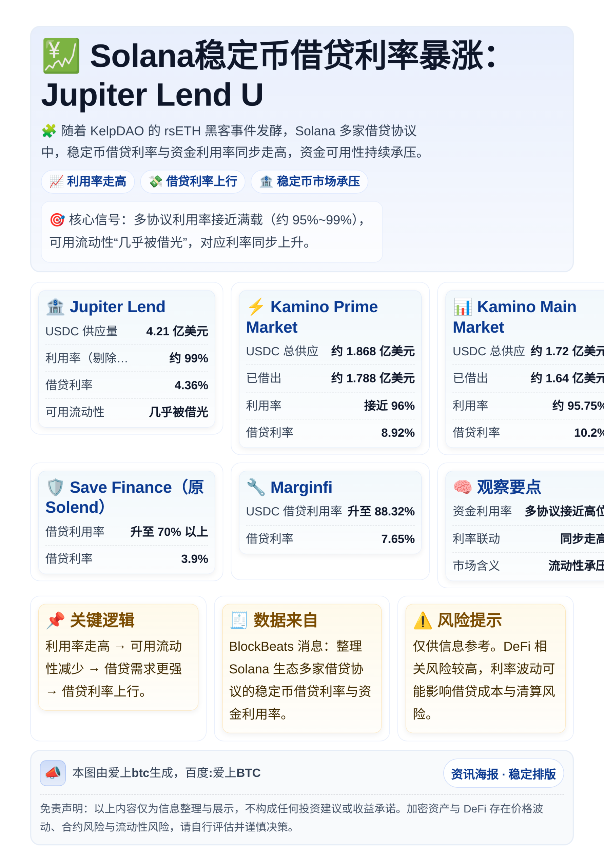Click the puzzle piece emoji before the KelpDAO sentence

tap(49, 131)
